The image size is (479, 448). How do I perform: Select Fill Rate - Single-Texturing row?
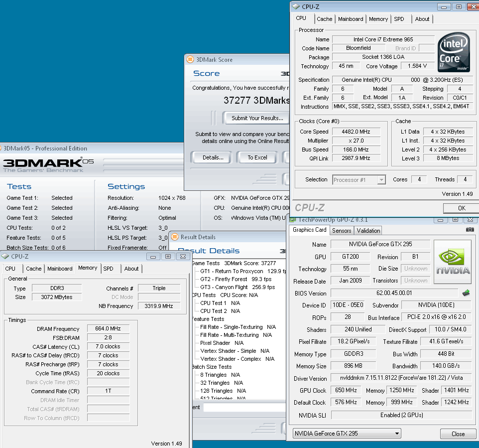pos(238,326)
